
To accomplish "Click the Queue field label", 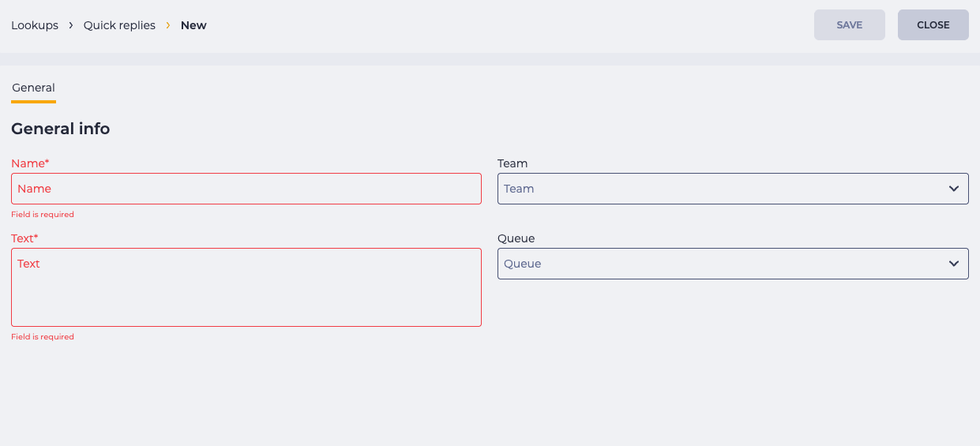I will pyautogui.click(x=516, y=238).
